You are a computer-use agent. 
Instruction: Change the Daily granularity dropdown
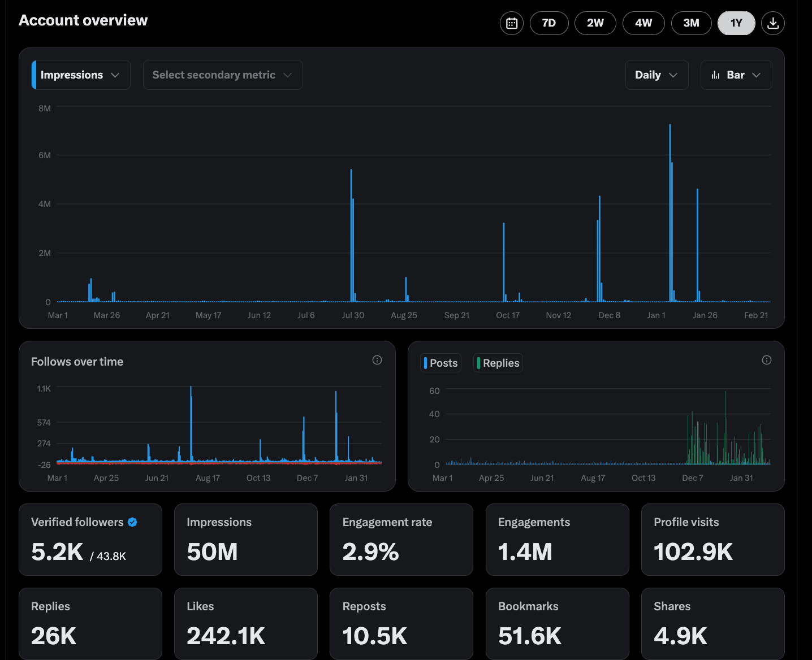(x=656, y=75)
